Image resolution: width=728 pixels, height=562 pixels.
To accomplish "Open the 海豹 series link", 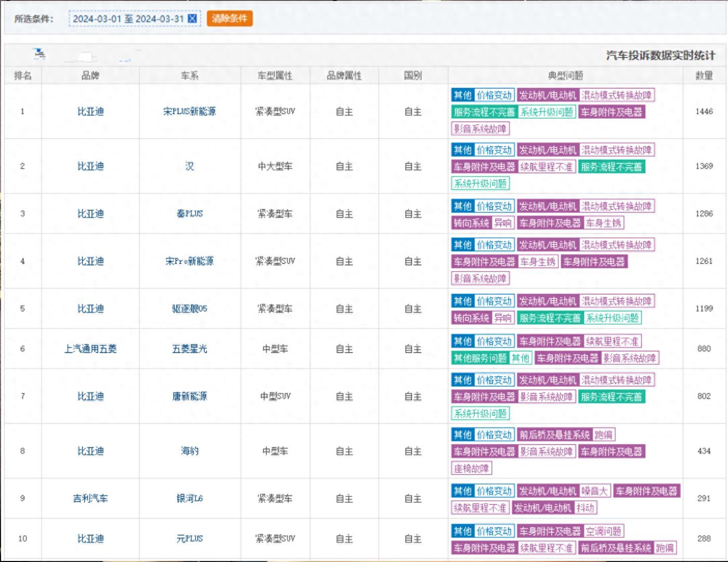I will [189, 451].
